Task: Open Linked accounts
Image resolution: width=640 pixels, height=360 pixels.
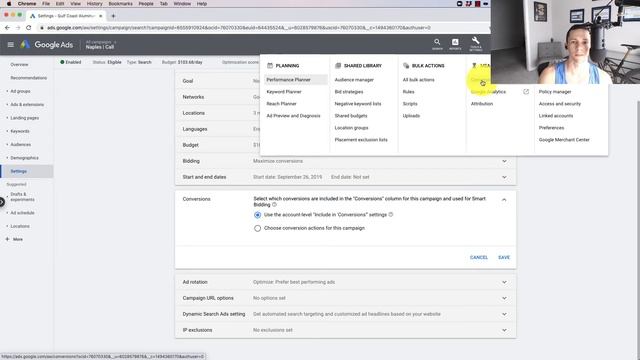Action: tap(556, 116)
